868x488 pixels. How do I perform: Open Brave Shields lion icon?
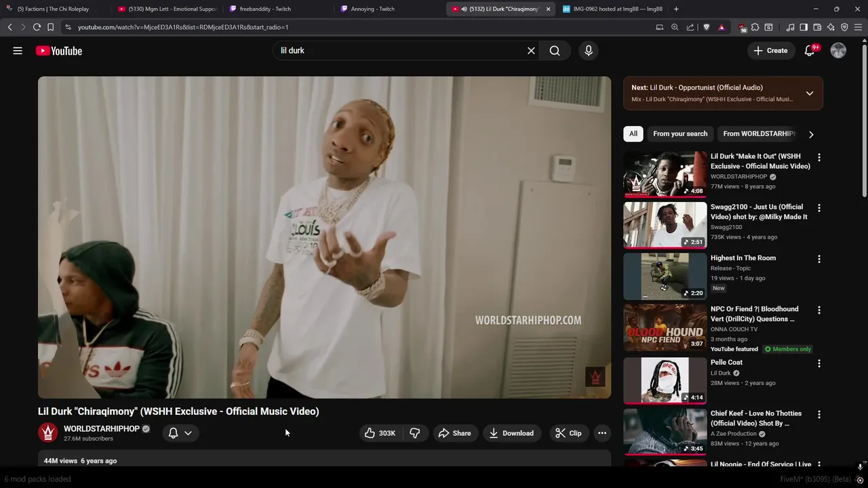pos(707,27)
